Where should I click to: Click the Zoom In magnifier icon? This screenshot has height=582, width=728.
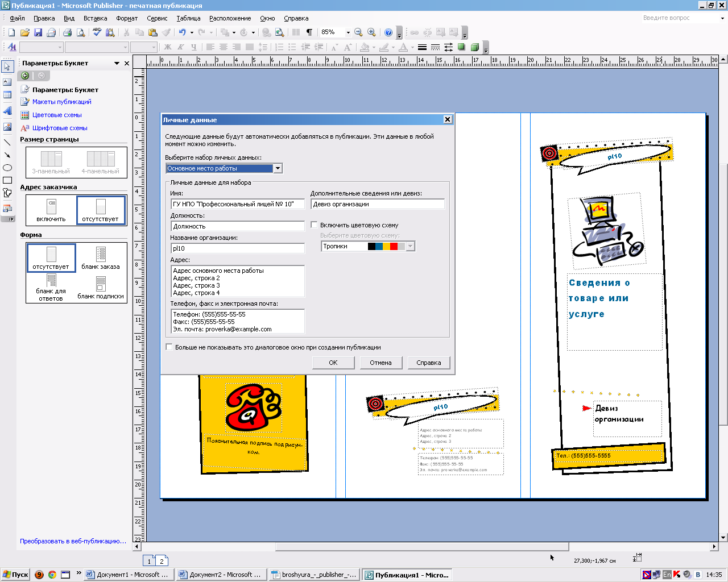(x=371, y=32)
